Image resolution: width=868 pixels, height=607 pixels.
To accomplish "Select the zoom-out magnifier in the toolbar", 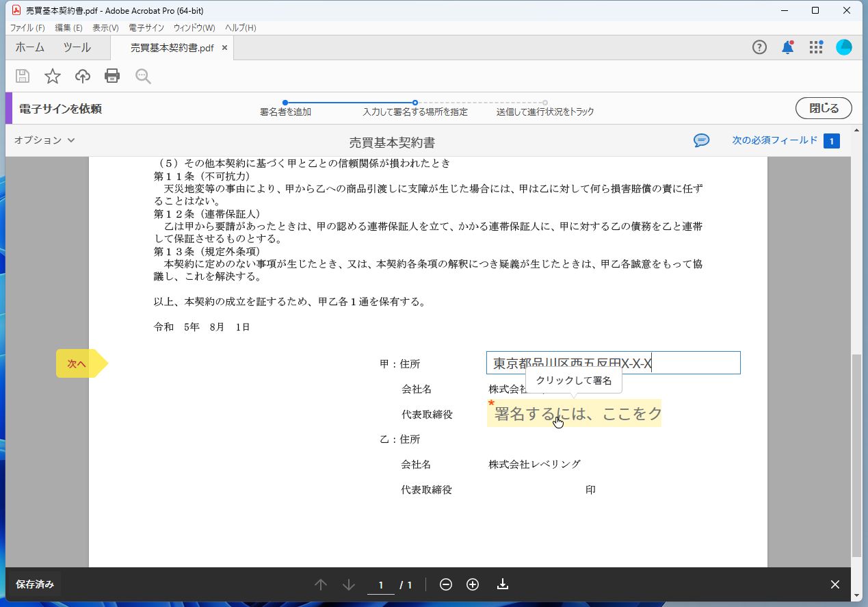I will point(142,76).
